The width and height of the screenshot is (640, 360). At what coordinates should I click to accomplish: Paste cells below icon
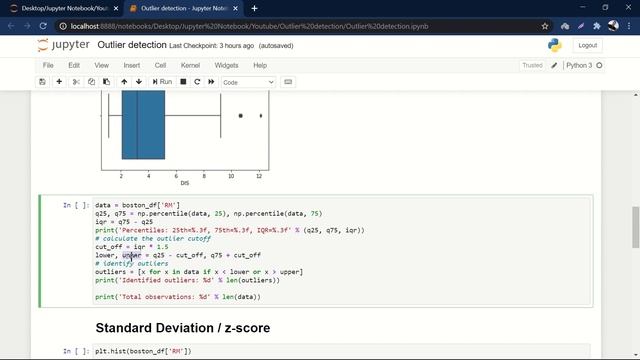pos(107,82)
